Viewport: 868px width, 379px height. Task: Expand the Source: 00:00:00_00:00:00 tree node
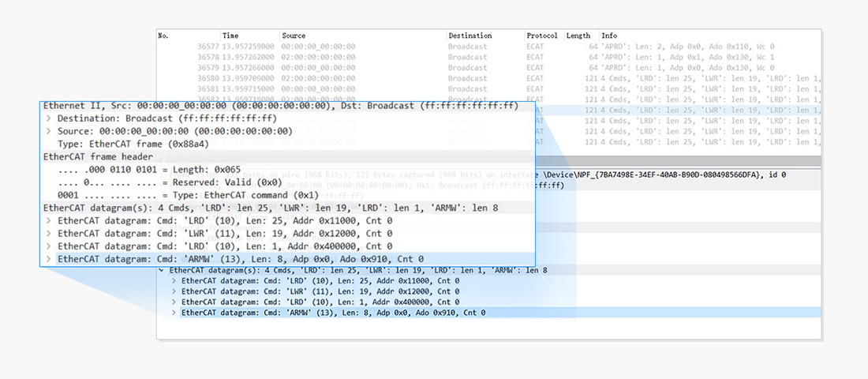click(x=48, y=131)
